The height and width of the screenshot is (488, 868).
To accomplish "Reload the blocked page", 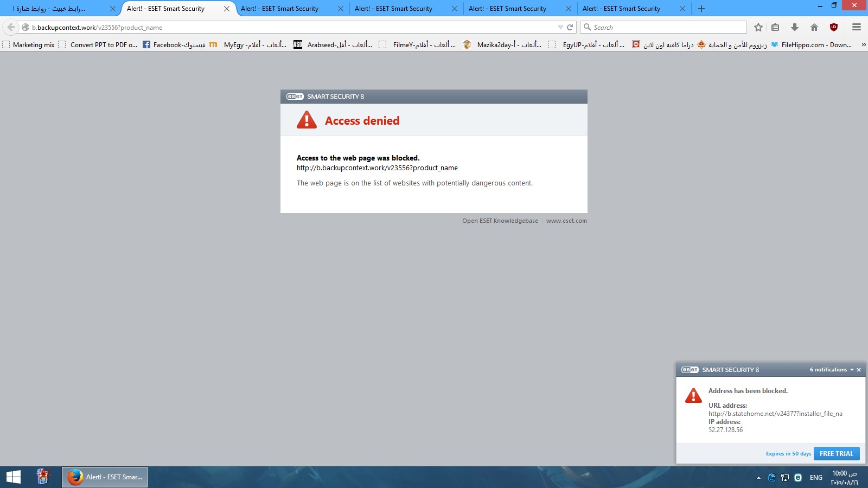I will pyautogui.click(x=570, y=27).
